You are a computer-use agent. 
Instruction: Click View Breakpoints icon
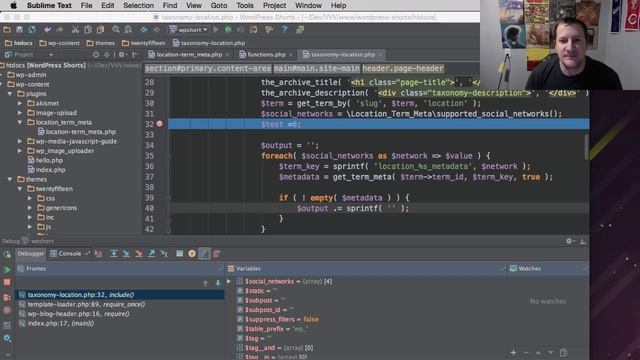tap(7, 298)
